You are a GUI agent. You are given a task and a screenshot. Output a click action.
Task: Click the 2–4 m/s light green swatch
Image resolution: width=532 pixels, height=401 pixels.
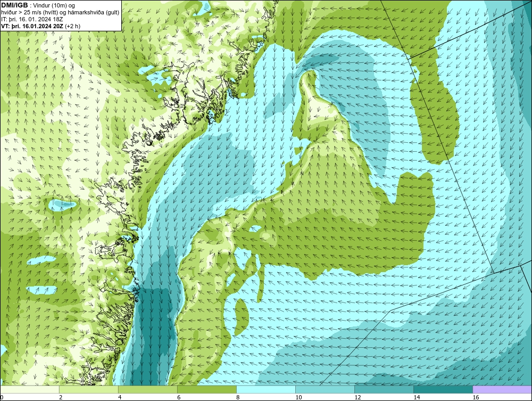pos(89,389)
